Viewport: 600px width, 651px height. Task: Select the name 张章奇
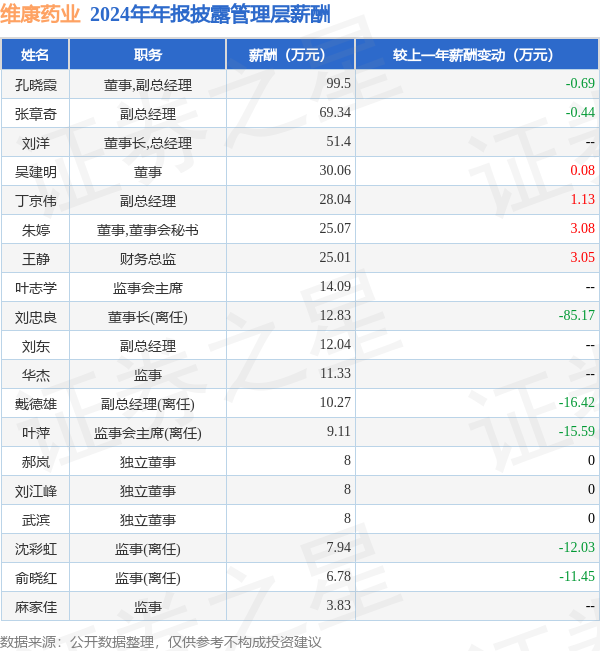coord(36,114)
